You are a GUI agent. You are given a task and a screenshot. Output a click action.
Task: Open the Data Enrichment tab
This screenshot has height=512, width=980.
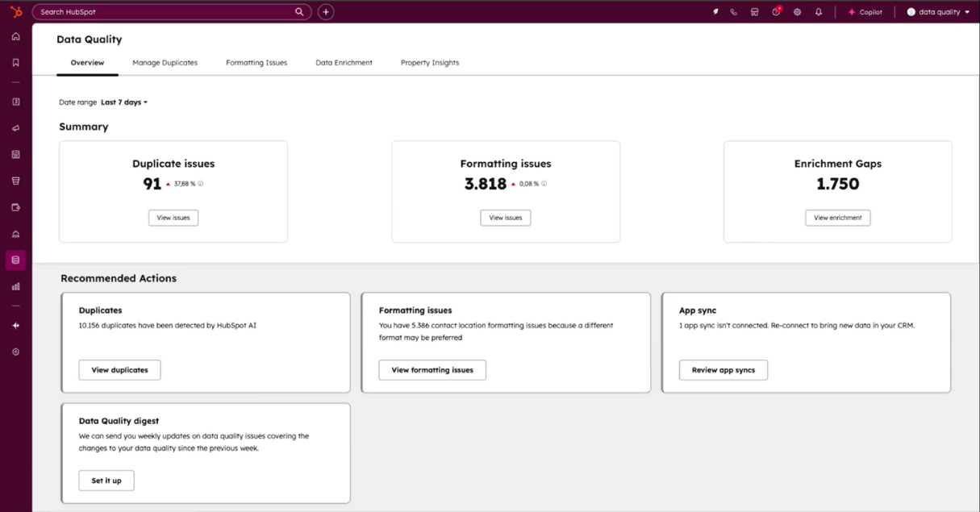tap(344, 63)
